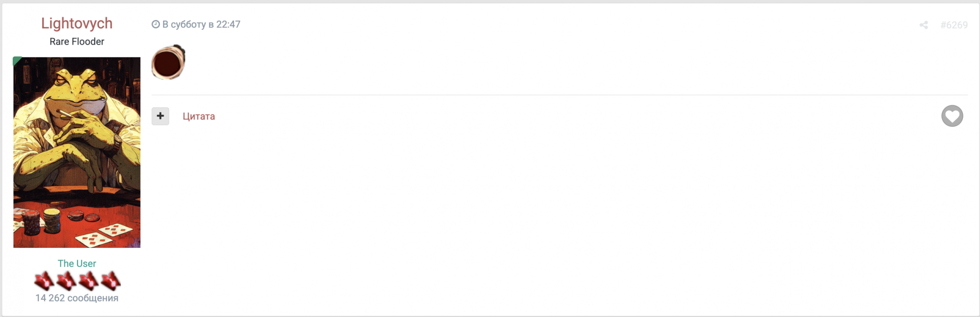The width and height of the screenshot is (980, 317).
Task: Open the 'В субботу в 22:47' timestamp link
Action: (201, 24)
